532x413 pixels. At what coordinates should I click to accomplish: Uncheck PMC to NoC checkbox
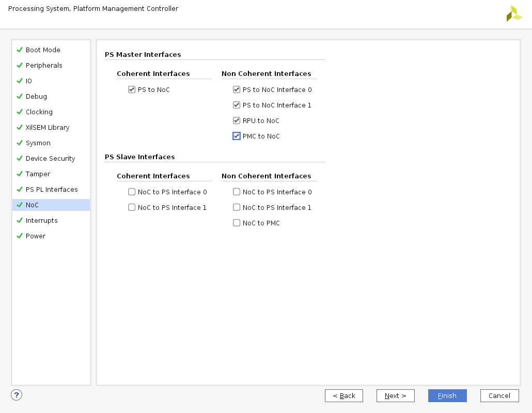tap(237, 136)
